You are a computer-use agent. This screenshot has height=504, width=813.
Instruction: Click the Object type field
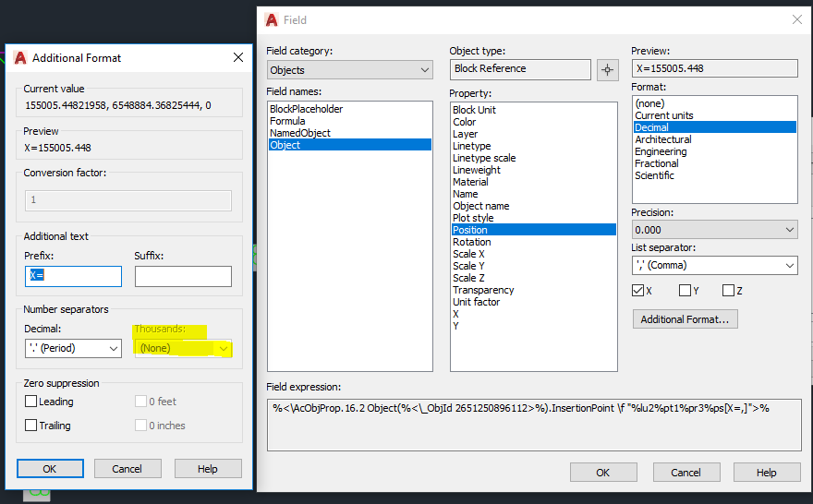[x=520, y=69]
